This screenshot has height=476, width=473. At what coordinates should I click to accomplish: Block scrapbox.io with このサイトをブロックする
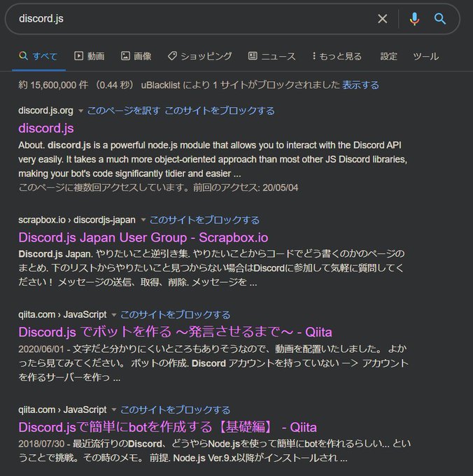click(x=204, y=220)
